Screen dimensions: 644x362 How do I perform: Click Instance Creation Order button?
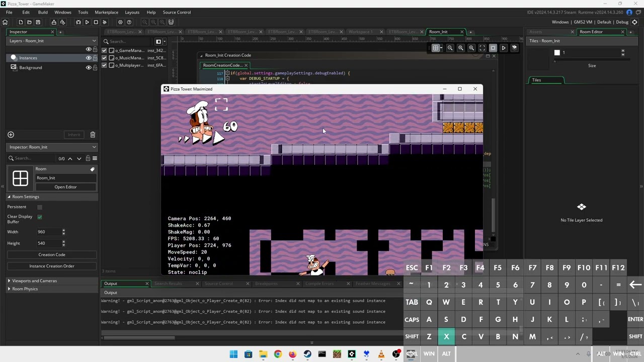(52, 266)
